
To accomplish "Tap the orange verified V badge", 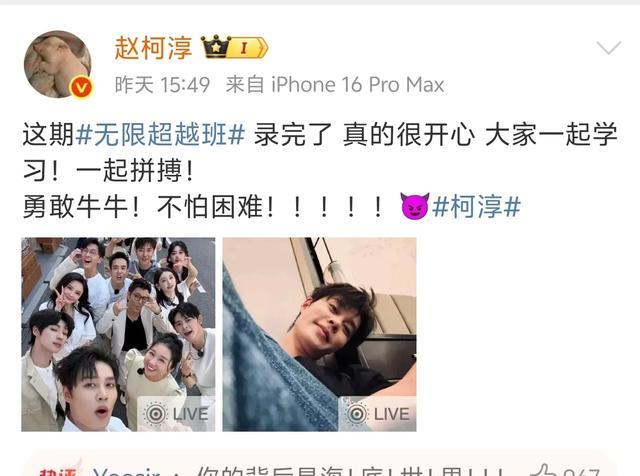I will (81, 87).
